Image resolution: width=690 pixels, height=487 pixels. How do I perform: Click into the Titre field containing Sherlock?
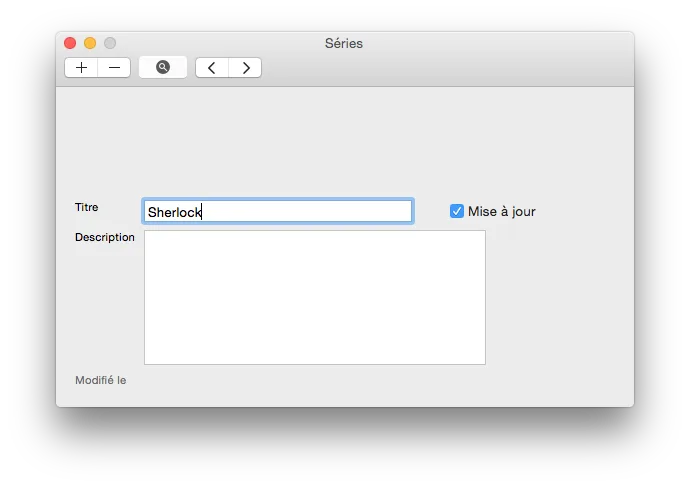coord(278,212)
